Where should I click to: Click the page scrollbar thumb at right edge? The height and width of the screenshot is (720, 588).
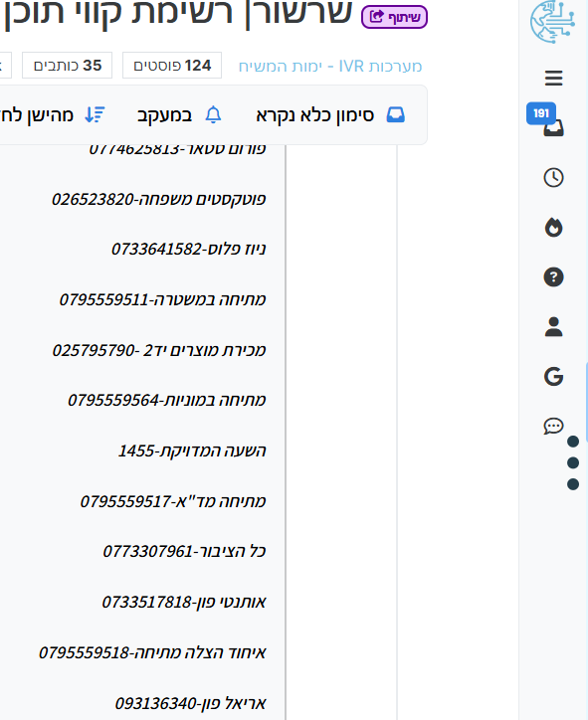[x=587, y=402]
